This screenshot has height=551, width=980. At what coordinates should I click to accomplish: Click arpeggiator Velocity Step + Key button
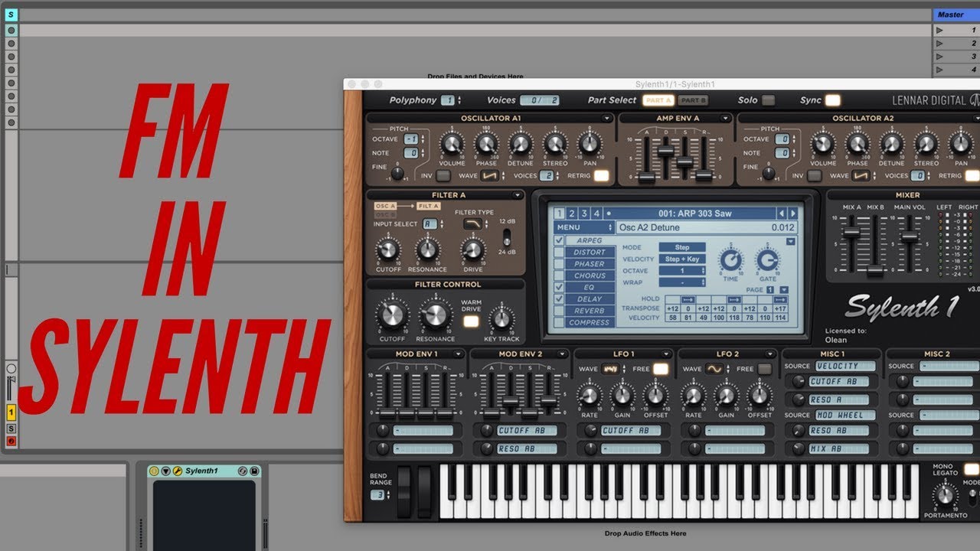pos(682,259)
